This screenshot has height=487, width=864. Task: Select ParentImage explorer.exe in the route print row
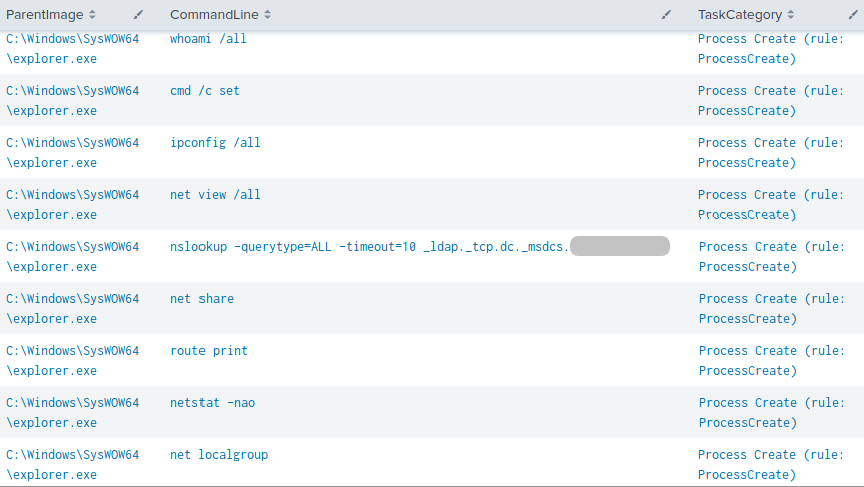click(72, 360)
